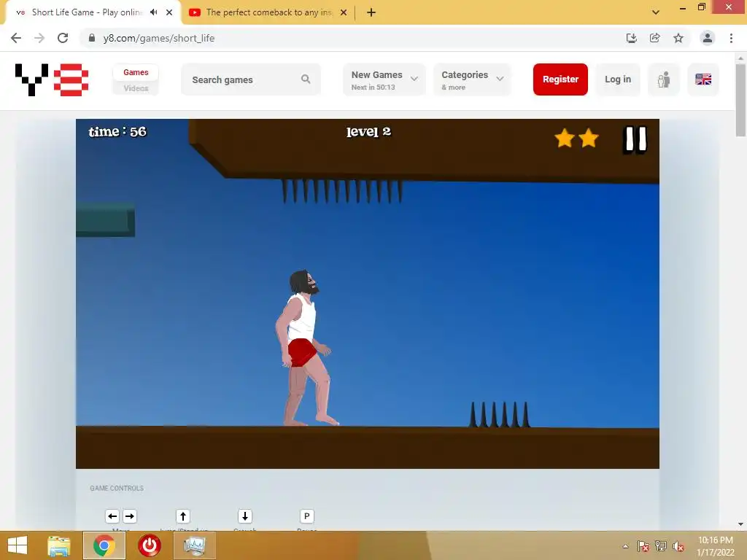Click the down arrow key icon
This screenshot has height=560, width=747.
pos(245,516)
